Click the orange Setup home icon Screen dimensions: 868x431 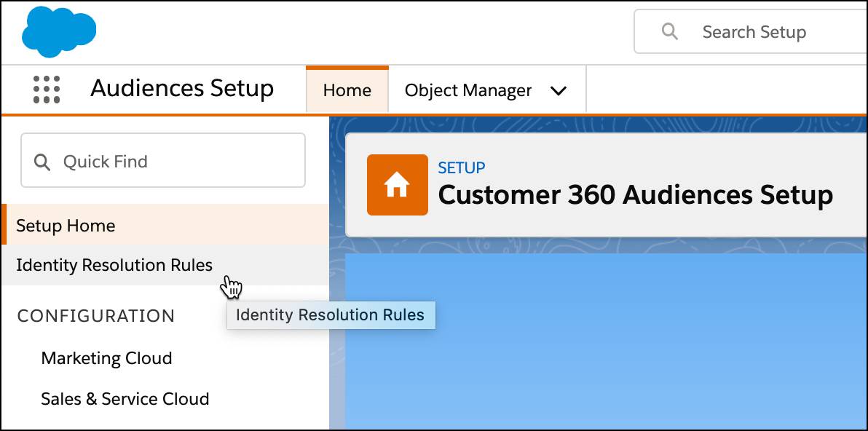coord(397,185)
